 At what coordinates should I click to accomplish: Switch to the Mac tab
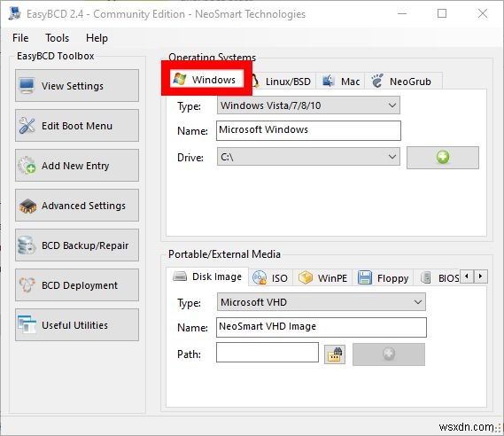(340, 82)
